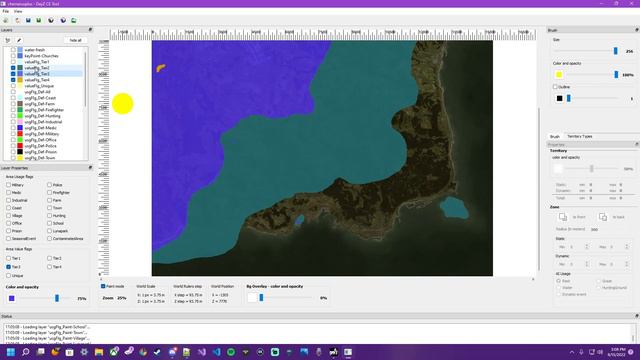Open the yellow brush color swatch
This screenshot has width=640, height=360.
click(559, 75)
